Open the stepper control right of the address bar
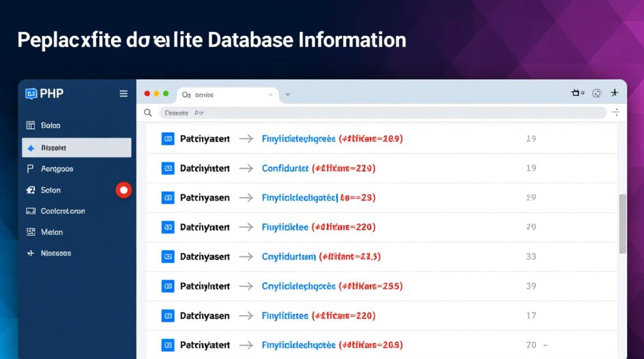This screenshot has width=644, height=359. 616,112
